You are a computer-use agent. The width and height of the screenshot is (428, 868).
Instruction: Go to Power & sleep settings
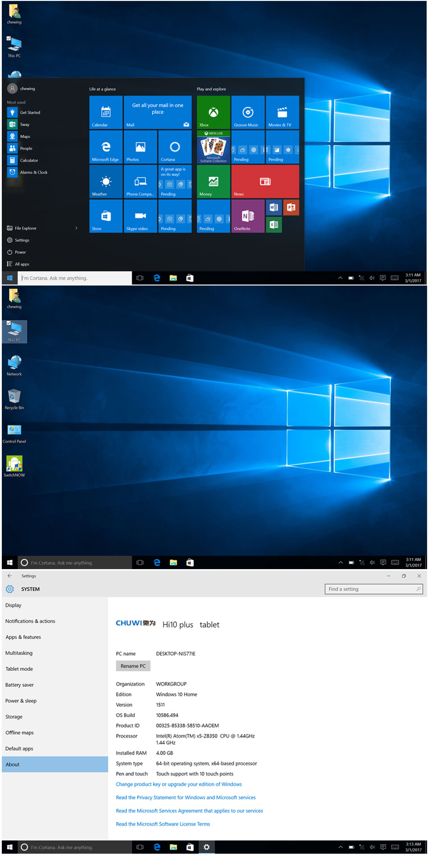click(21, 701)
